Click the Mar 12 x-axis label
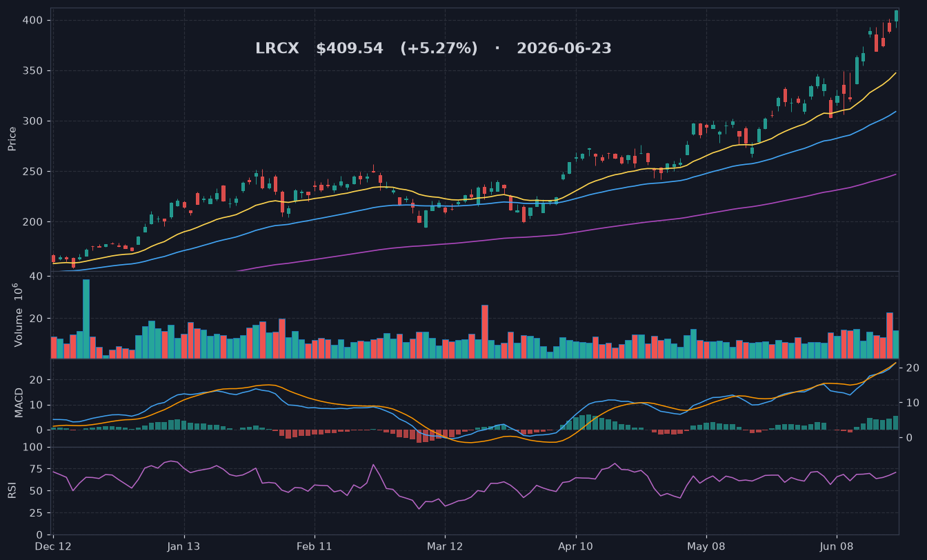Screen dimensions: 927x560 [445, 546]
